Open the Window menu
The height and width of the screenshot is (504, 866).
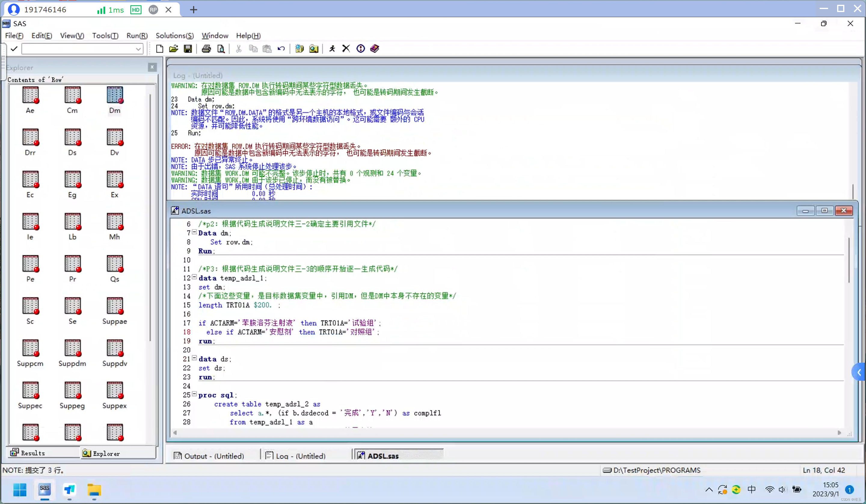[x=215, y=36]
